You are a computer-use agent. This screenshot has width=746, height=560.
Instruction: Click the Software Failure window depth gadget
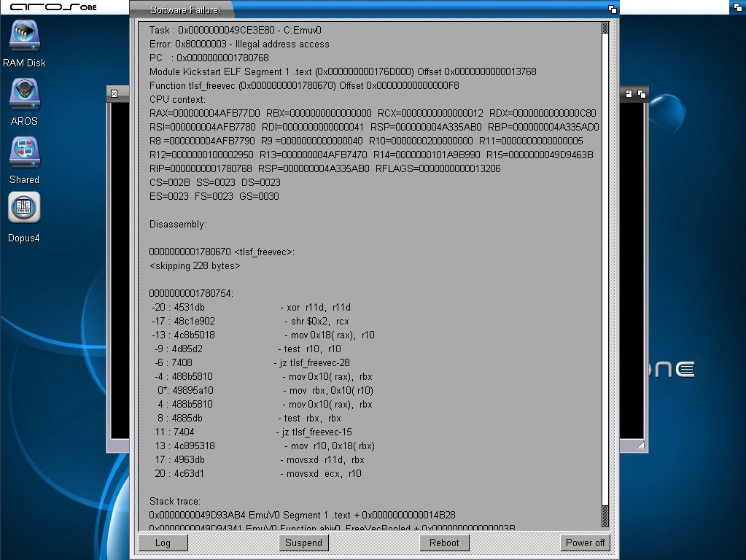pyautogui.click(x=613, y=9)
